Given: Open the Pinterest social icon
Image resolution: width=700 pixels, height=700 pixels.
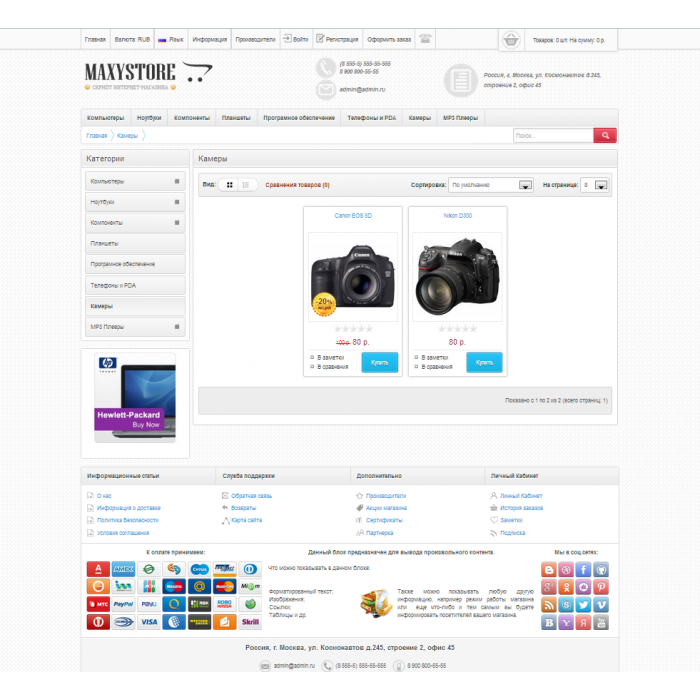Looking at the screenshot, I should pos(601,587).
